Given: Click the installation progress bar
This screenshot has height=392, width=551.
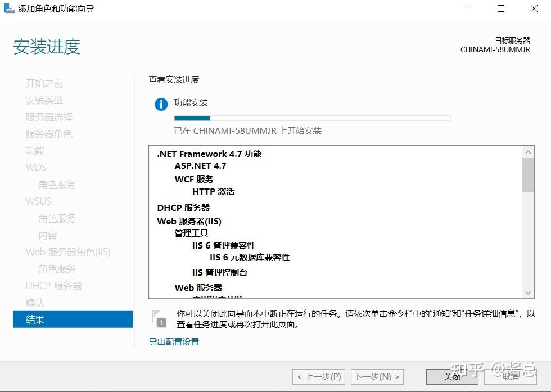Looking at the screenshot, I should 312,118.
